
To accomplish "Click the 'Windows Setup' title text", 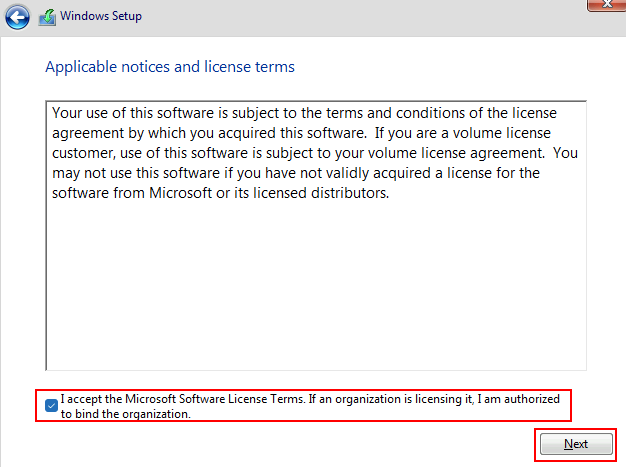I will 101,16.
